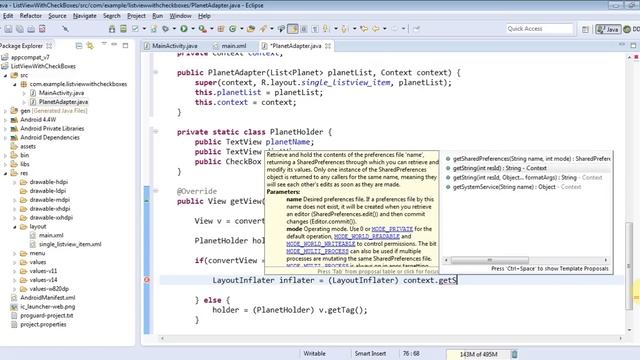The width and height of the screenshot is (640, 360).
Task: Follow the MODE_WORLD_WRITEABLE link
Action: pyautogui.click(x=321, y=244)
